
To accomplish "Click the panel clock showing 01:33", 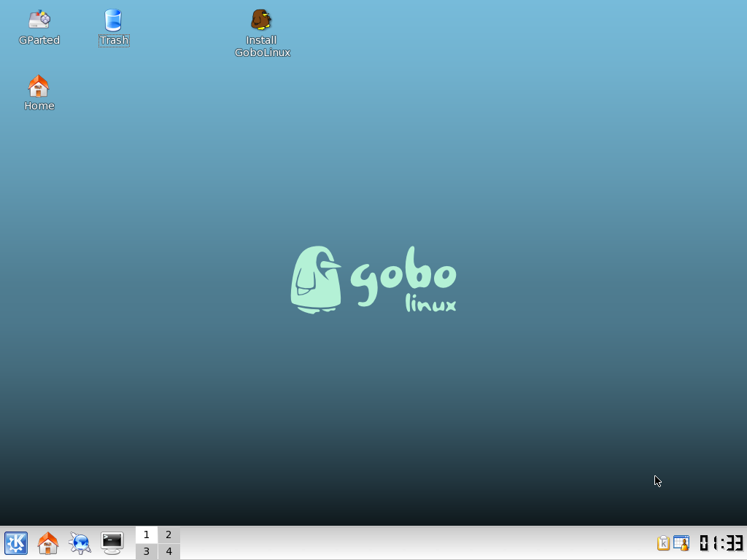I will pos(721,542).
